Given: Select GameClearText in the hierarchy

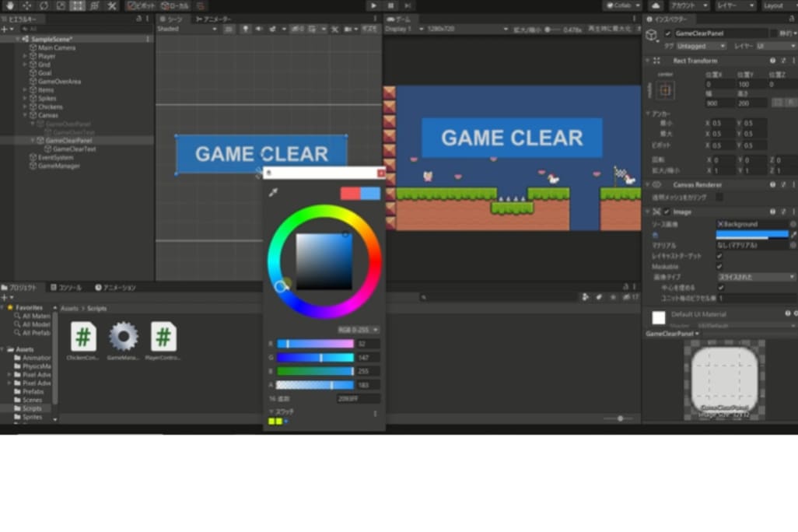Looking at the screenshot, I should [74, 149].
